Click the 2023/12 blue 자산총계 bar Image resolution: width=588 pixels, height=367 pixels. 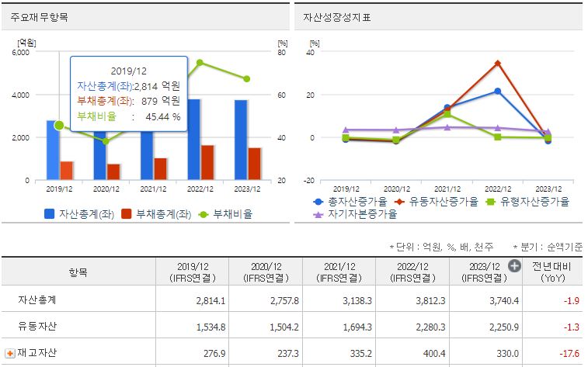click(x=241, y=140)
